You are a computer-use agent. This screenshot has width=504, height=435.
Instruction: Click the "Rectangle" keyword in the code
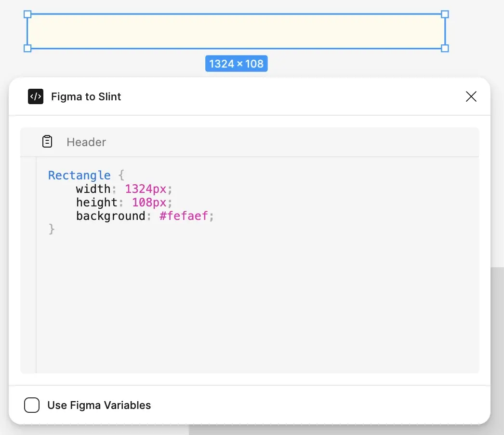coord(79,175)
